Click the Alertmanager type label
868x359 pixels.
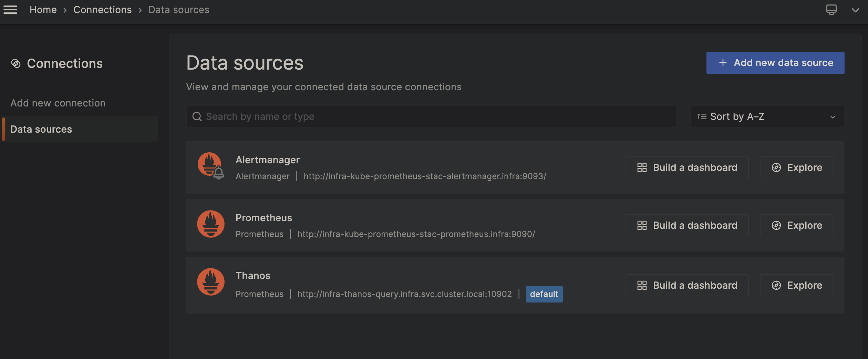click(x=262, y=176)
